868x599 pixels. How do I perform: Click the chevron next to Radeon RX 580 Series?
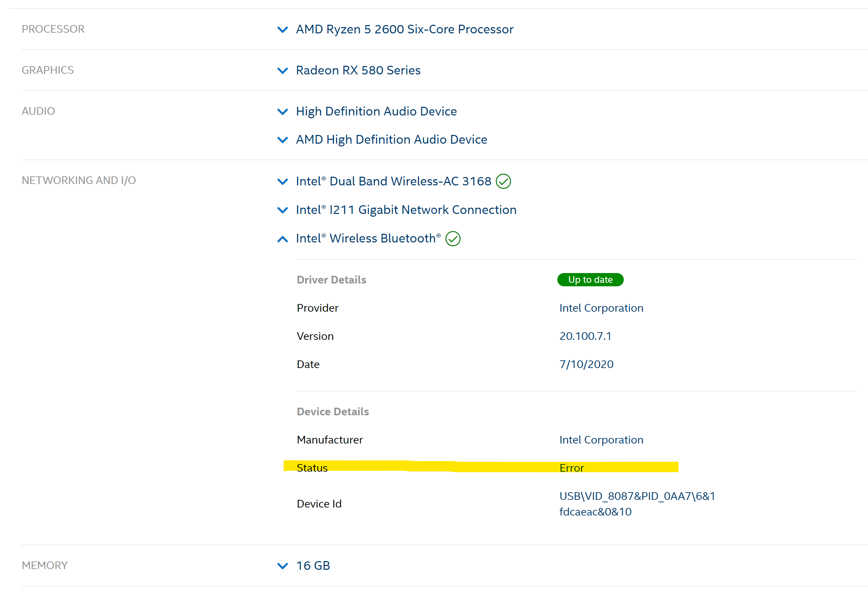[282, 71]
